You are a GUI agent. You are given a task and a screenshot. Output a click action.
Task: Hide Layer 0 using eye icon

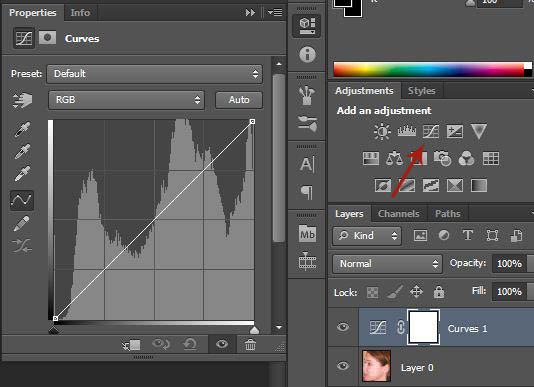pos(343,366)
